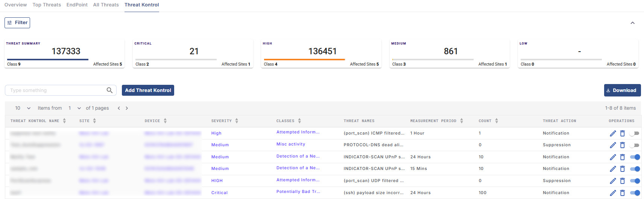Sort by Count column arrows
644x199 pixels.
coord(497,121)
